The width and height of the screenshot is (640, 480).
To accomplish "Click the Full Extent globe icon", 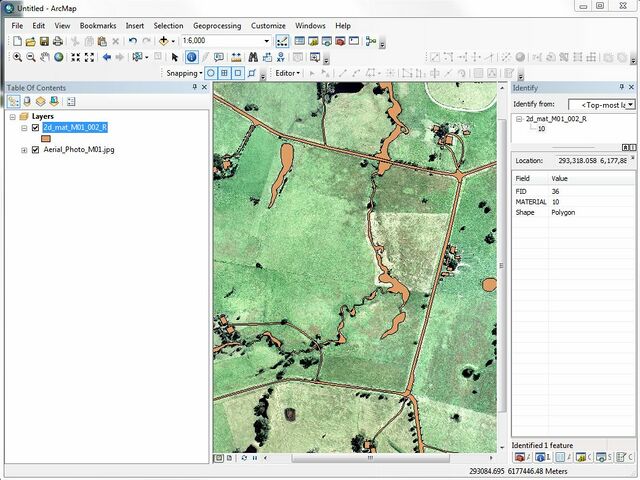I will (x=59, y=57).
